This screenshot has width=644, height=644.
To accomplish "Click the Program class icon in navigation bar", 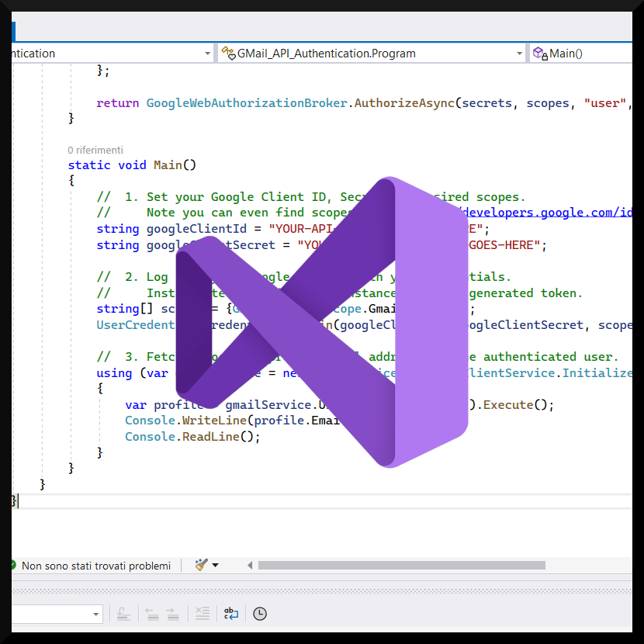I will tap(228, 53).
